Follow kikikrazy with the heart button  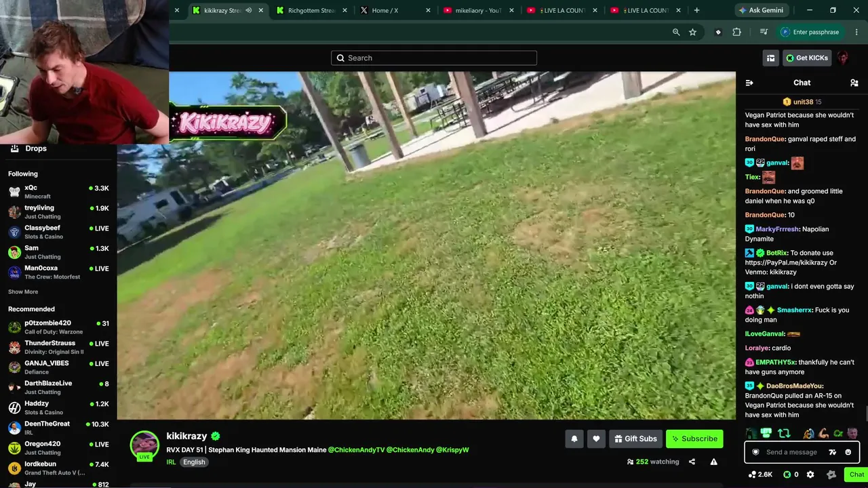click(596, 439)
